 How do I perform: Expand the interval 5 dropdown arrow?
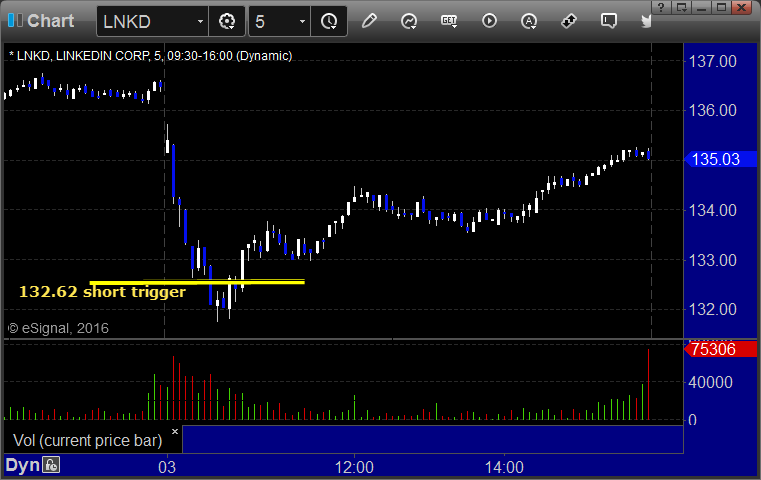302,22
